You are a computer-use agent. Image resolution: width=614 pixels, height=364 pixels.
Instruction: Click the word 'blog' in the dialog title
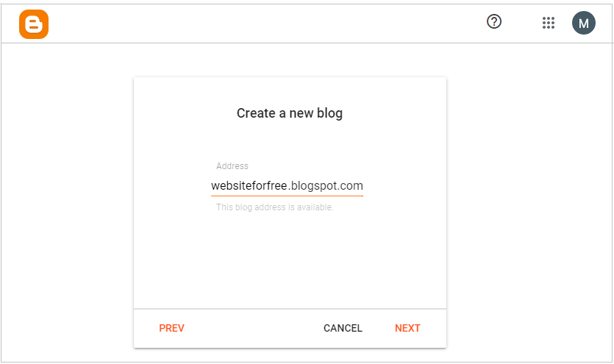click(329, 113)
